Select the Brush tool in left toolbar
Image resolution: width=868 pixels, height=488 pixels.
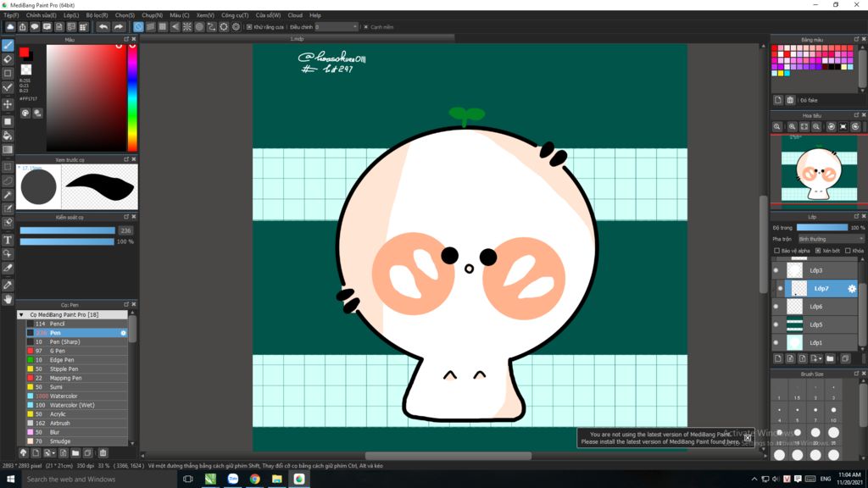pyautogui.click(x=8, y=46)
